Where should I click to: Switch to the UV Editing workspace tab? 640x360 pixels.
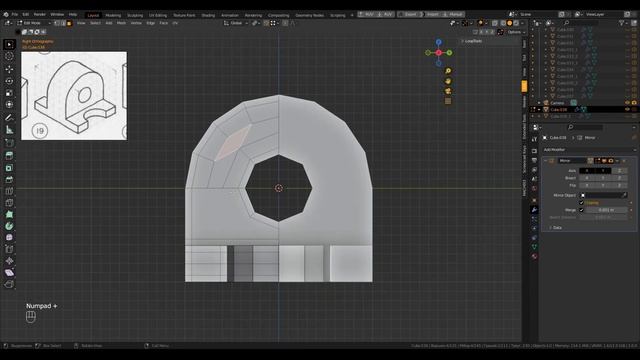(x=158, y=15)
